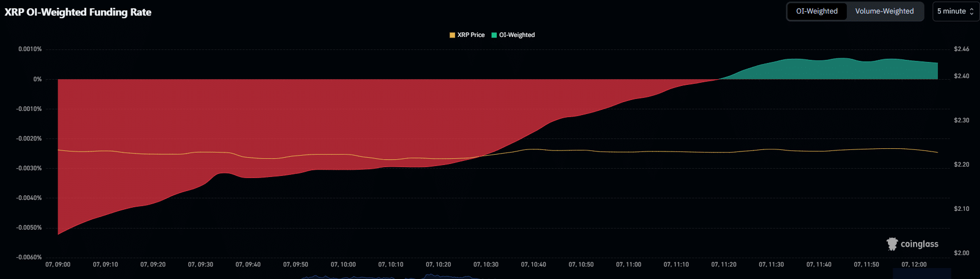This screenshot has height=279, width=980.
Task: Click the 07, 10:00 time axis label
Action: 343,264
